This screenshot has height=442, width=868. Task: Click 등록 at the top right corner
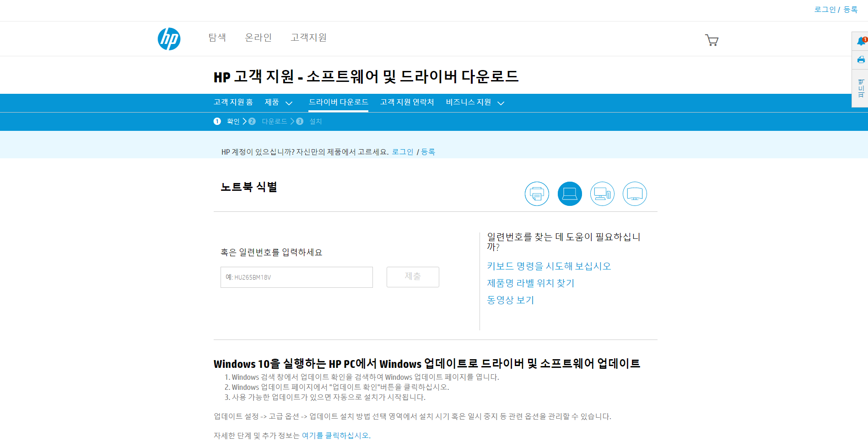(851, 10)
